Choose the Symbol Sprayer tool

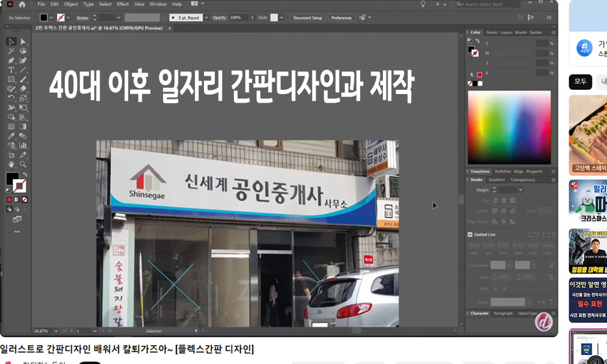tap(11, 145)
